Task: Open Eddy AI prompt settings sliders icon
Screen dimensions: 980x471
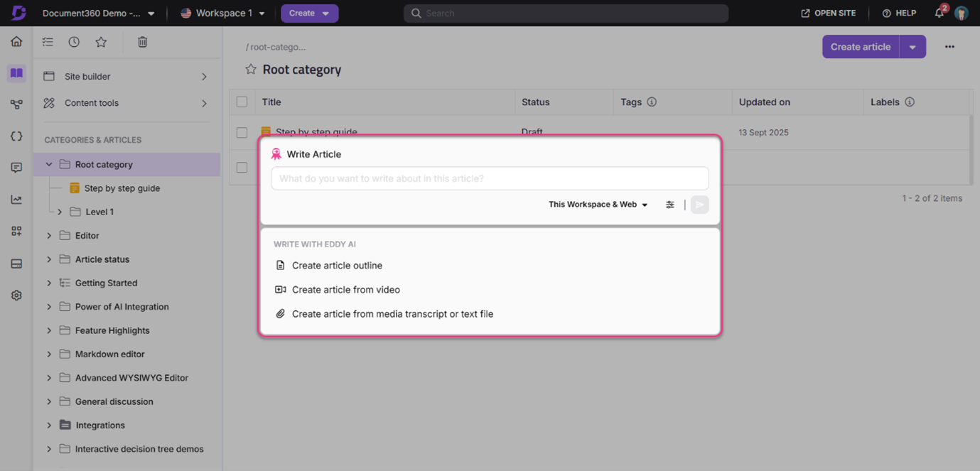Action: click(670, 205)
